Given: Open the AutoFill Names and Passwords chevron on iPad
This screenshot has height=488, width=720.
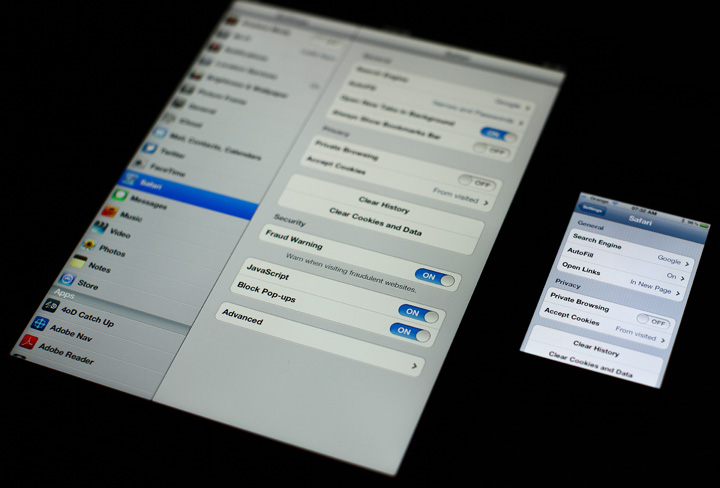Looking at the screenshot, I should (521, 123).
